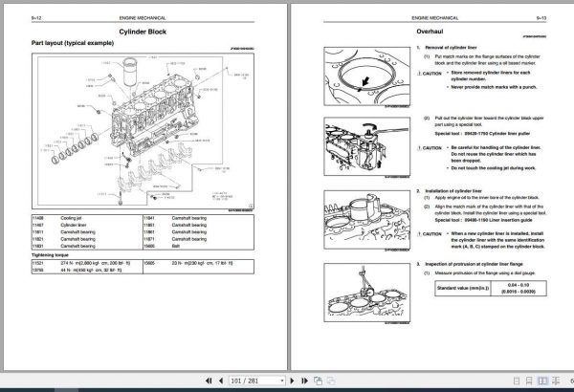Click the cylinder liner match mark illustration

pyautogui.click(x=366, y=76)
